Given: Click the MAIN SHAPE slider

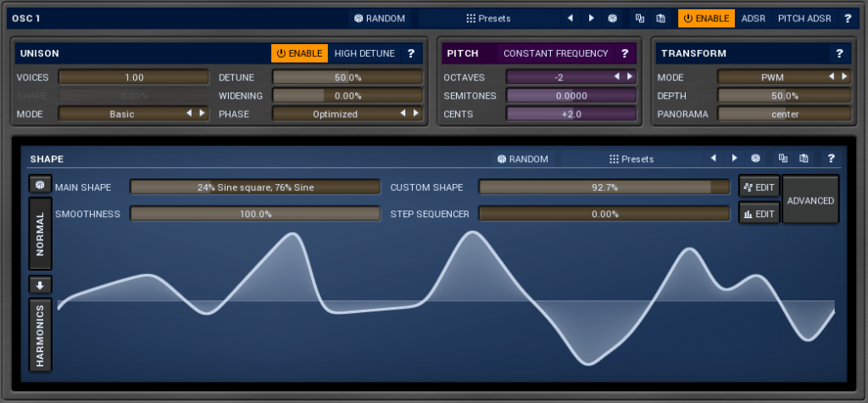Looking at the screenshot, I should coord(255,188).
